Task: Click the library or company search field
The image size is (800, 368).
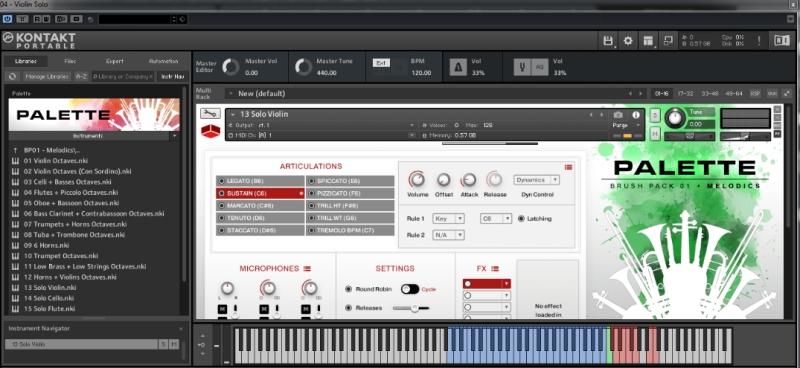Action: click(x=122, y=77)
